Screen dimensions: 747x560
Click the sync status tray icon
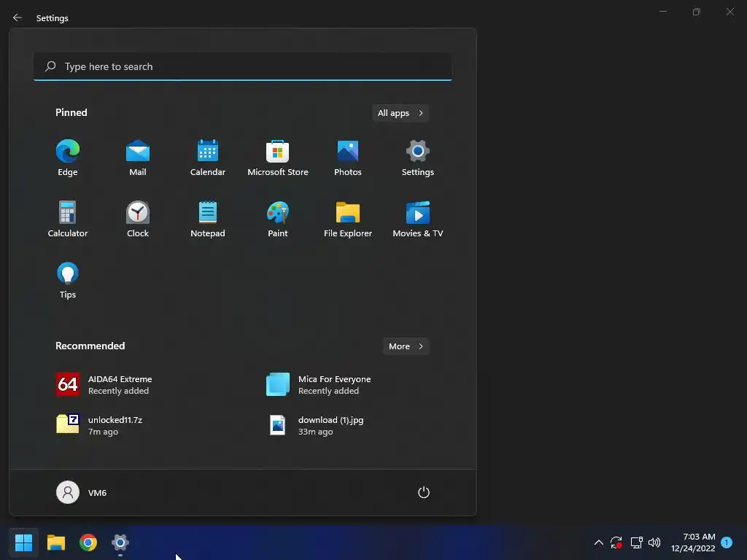point(616,542)
